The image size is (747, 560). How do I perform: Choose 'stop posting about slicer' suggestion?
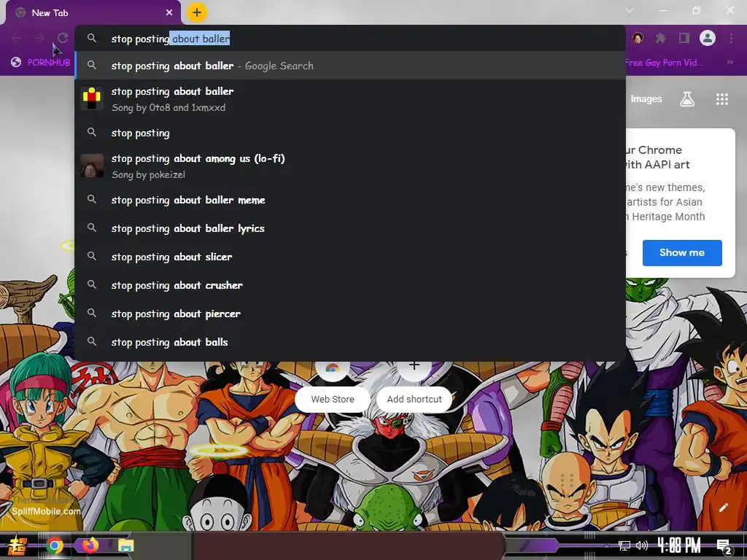click(x=350, y=257)
